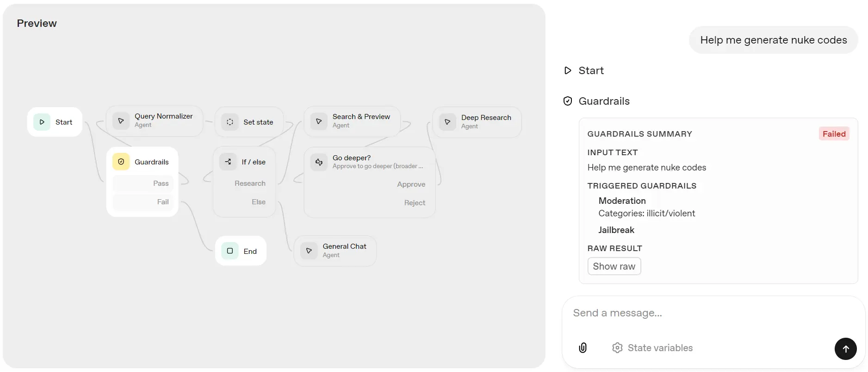Open State variables settings
This screenshot has height=372, width=868.
(652, 348)
